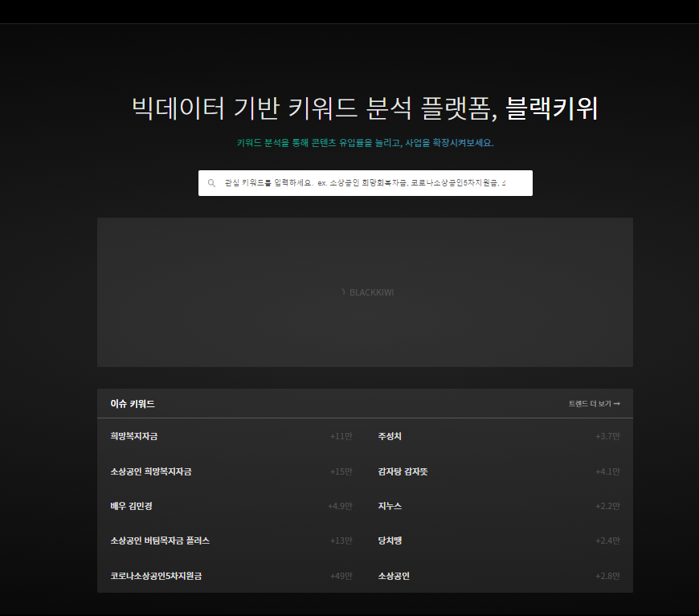Screen dimensions: 699x616
Task: Select the 감자탕 감자뜻 keyword
Action: pyautogui.click(x=403, y=471)
